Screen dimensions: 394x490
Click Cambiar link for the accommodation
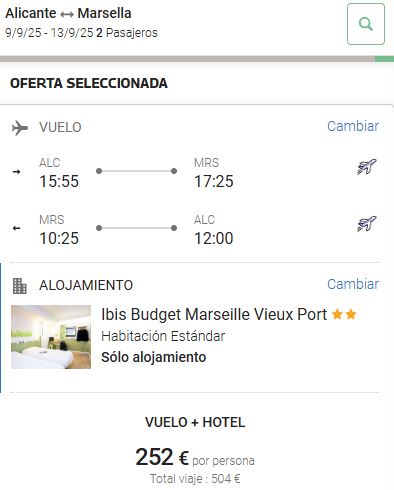[x=353, y=284]
